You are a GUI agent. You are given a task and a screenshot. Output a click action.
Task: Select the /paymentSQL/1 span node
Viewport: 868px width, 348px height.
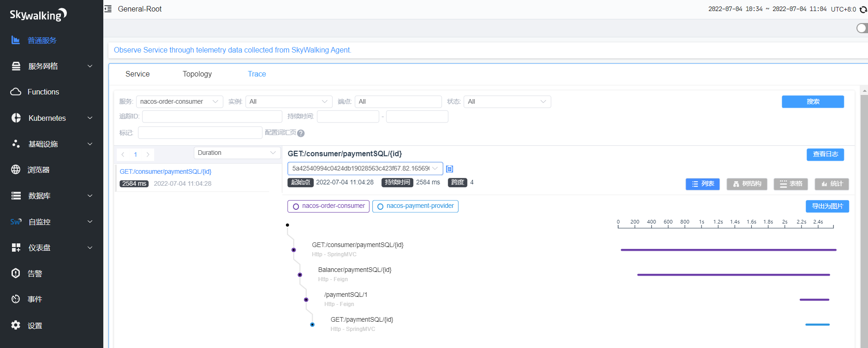pyautogui.click(x=306, y=300)
